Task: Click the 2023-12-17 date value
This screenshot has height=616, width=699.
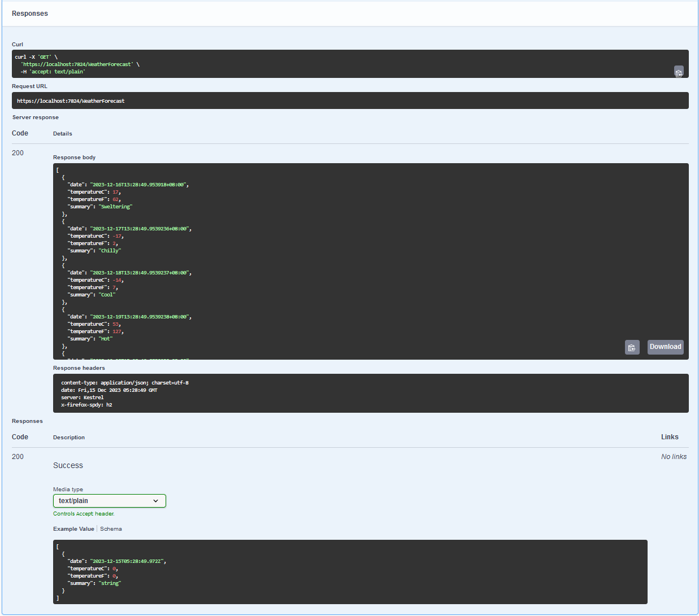Action: click(x=140, y=229)
